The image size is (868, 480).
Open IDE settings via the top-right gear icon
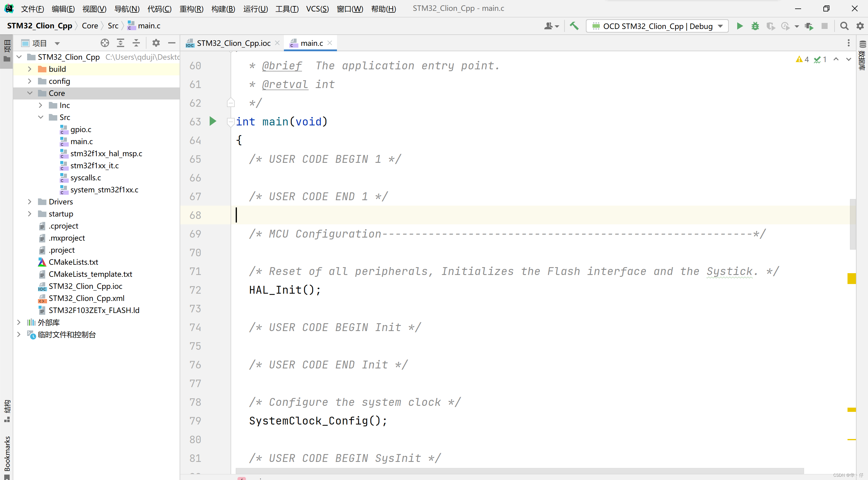pos(860,26)
